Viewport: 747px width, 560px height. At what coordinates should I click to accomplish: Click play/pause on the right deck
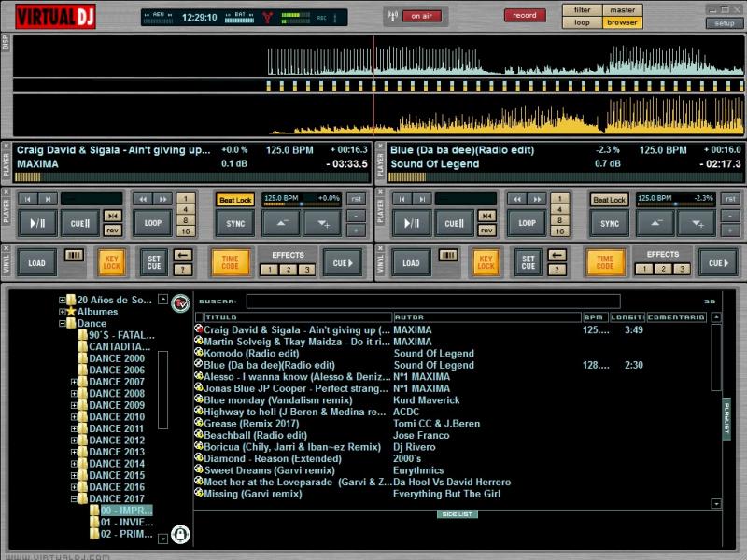coord(412,223)
